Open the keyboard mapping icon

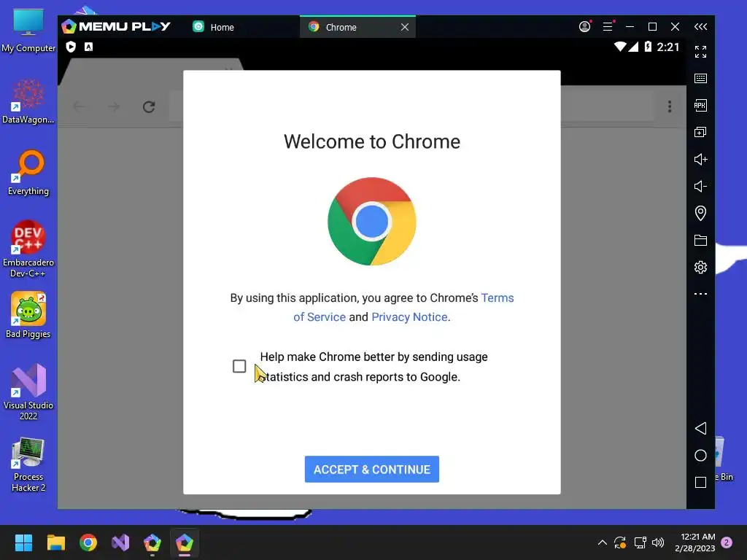coord(700,79)
